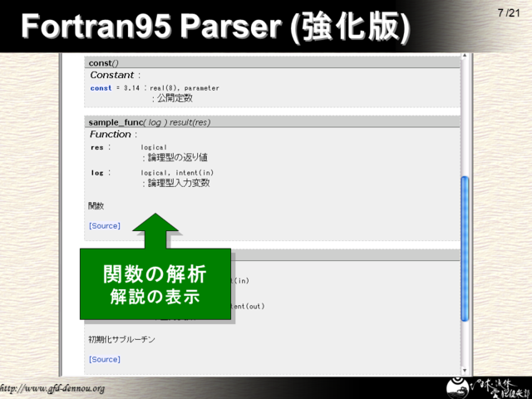Click the 'log' argument variable name
This screenshot has width=532, height=399.
click(x=96, y=173)
